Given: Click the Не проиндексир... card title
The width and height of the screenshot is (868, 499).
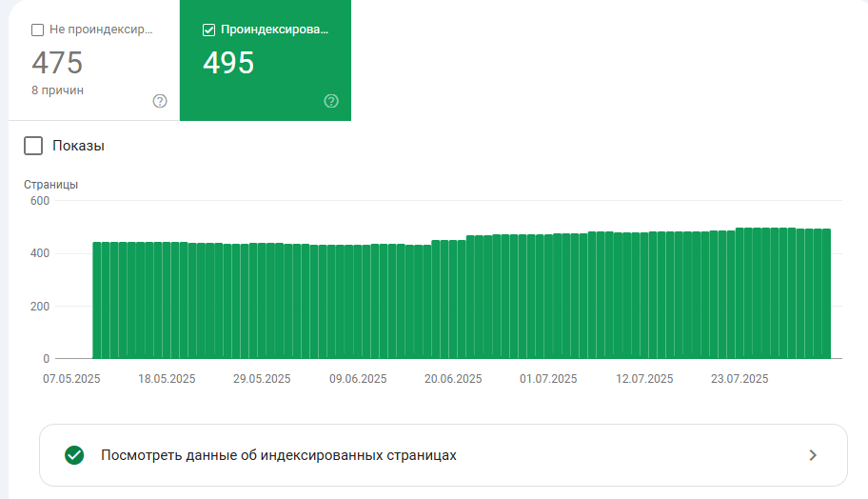Looking at the screenshot, I should [x=101, y=30].
